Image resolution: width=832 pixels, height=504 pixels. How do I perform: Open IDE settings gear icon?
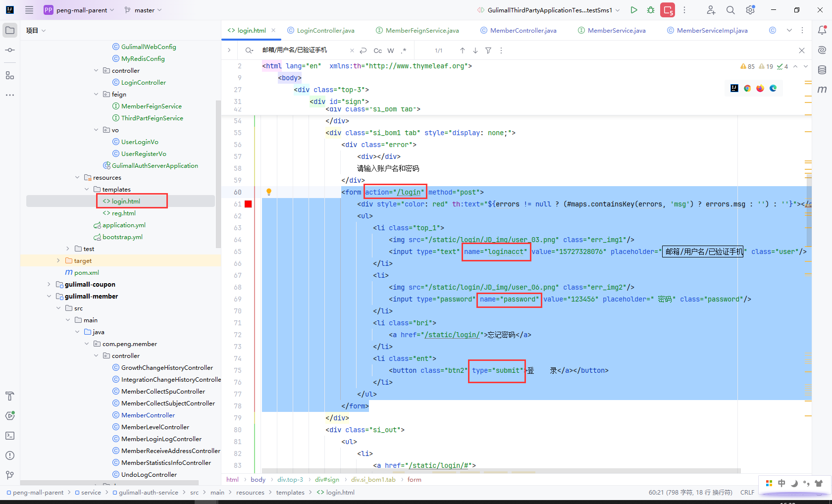[x=750, y=10]
